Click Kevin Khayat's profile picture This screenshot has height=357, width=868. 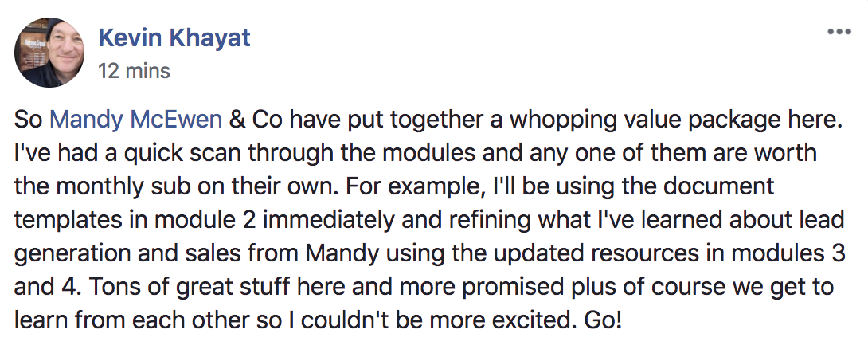[51, 51]
